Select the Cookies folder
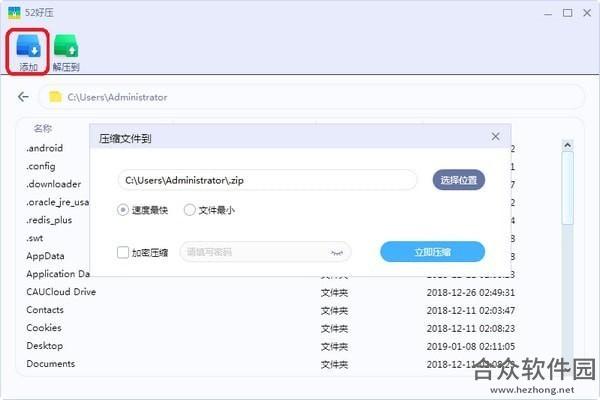 44,328
